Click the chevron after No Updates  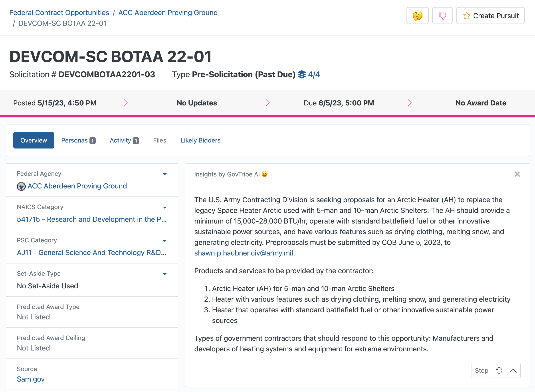coord(268,103)
